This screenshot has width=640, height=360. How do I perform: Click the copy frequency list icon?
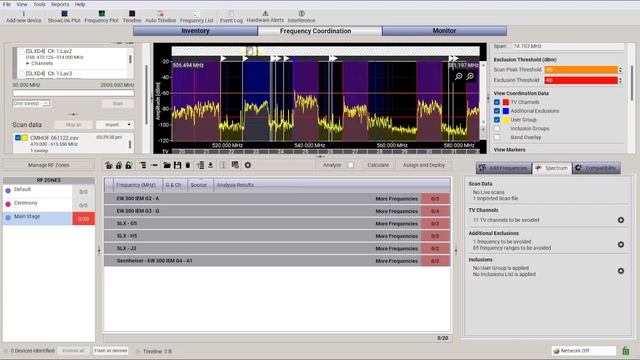click(235, 165)
